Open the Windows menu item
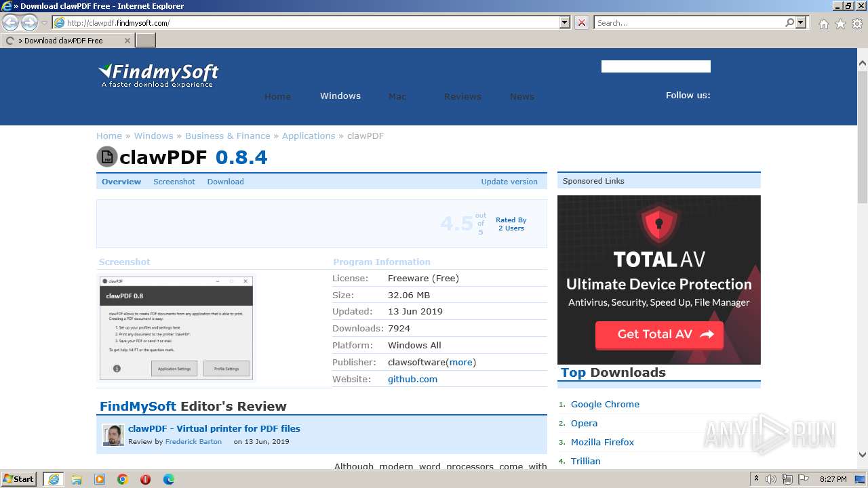This screenshot has height=488, width=868. coord(340,96)
